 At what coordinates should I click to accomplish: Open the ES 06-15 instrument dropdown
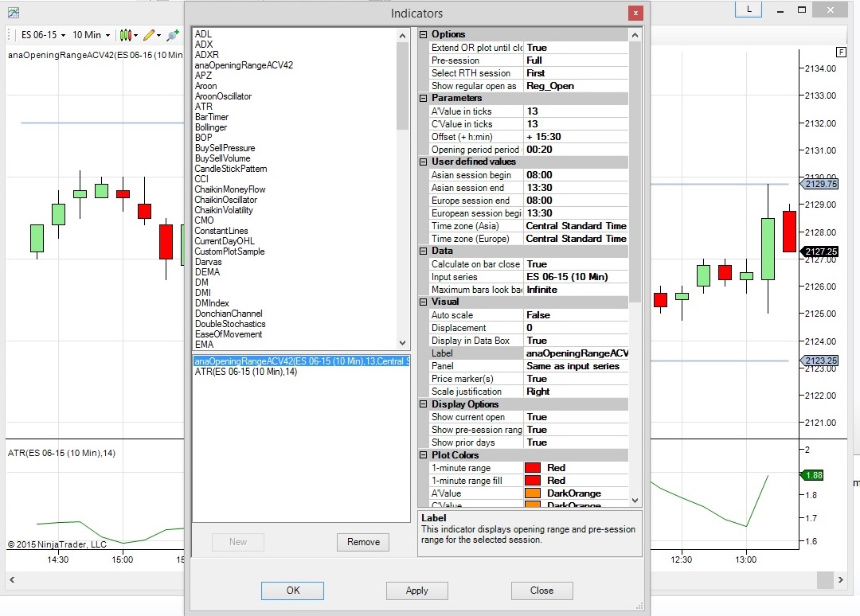pyautogui.click(x=43, y=35)
